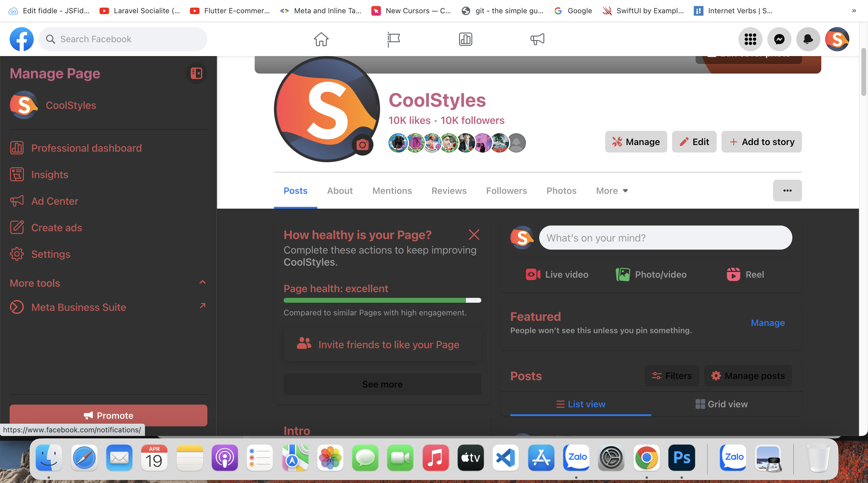The height and width of the screenshot is (483, 868).
Task: Click the Add to story button
Action: click(762, 142)
